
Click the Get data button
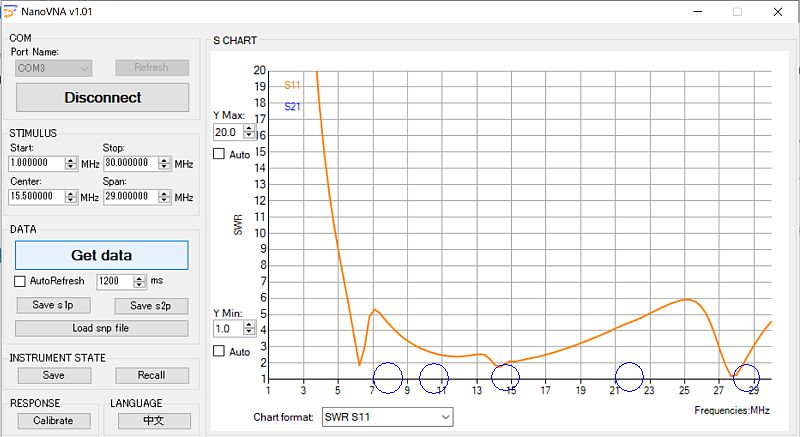101,255
